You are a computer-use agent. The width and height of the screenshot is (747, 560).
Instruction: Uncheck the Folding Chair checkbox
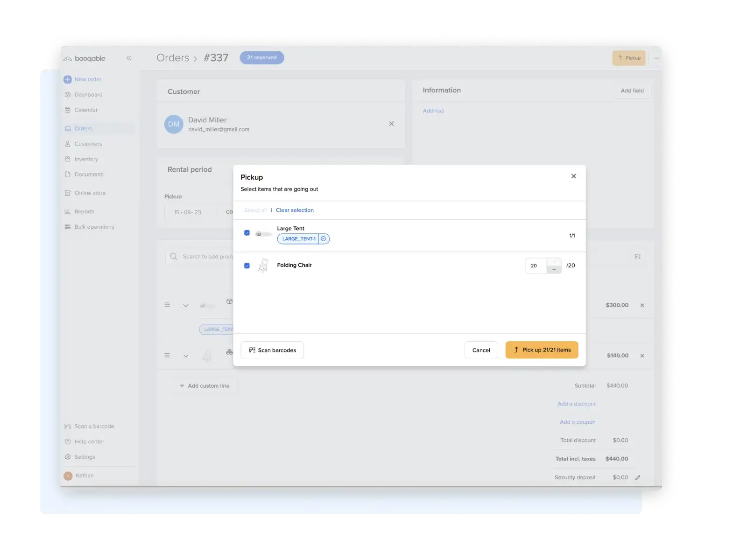coord(247,266)
